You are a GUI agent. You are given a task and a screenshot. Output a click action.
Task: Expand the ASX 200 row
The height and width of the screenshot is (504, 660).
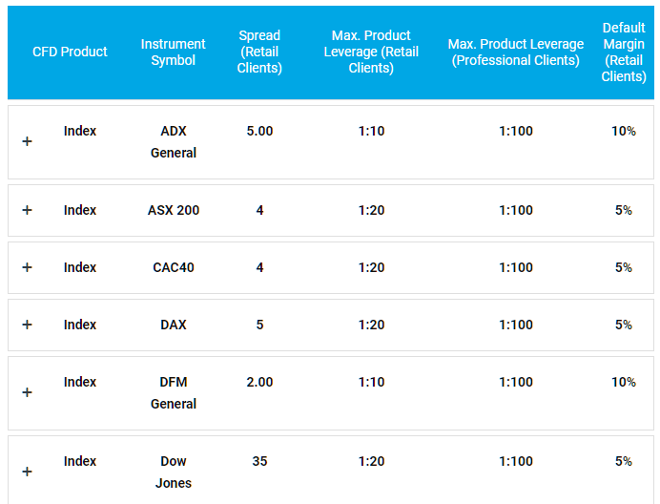pyautogui.click(x=27, y=210)
